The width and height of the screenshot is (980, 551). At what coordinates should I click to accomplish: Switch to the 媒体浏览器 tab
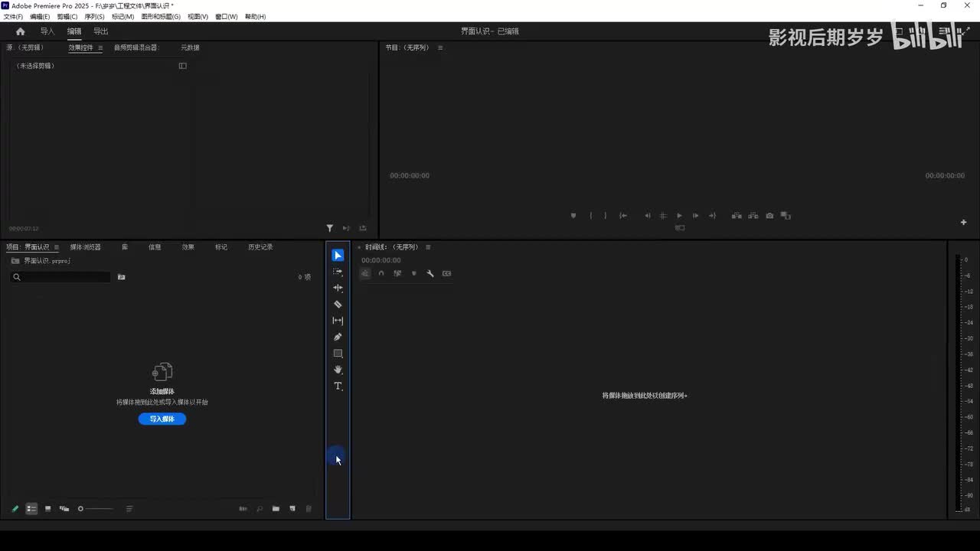[85, 247]
